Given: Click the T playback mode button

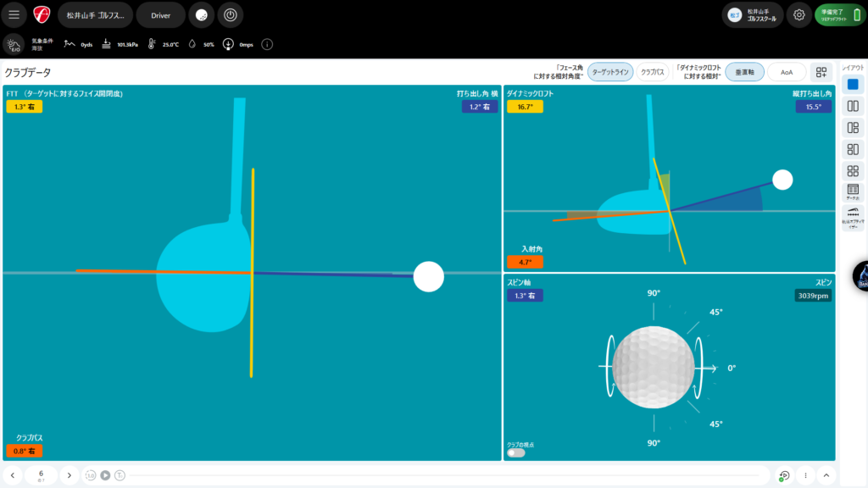Looking at the screenshot, I should 120,475.
